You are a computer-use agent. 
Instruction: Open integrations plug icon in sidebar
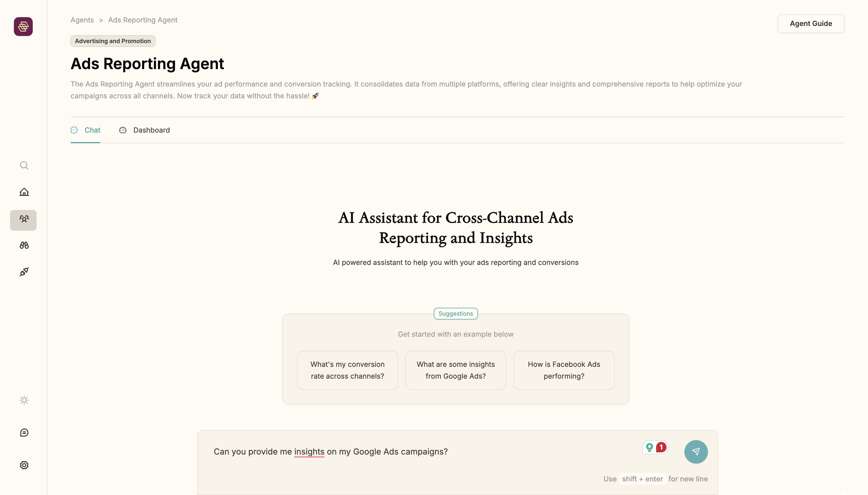(x=24, y=272)
